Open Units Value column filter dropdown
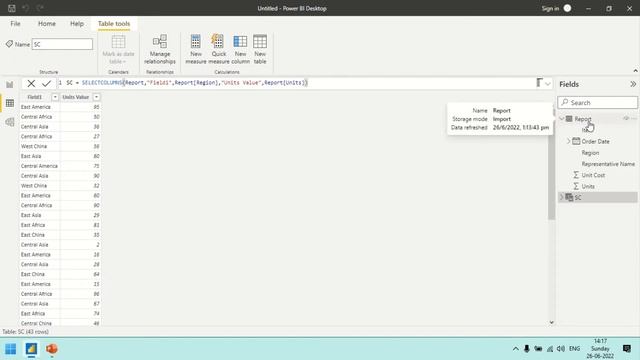This screenshot has height=360, width=640. click(96, 97)
